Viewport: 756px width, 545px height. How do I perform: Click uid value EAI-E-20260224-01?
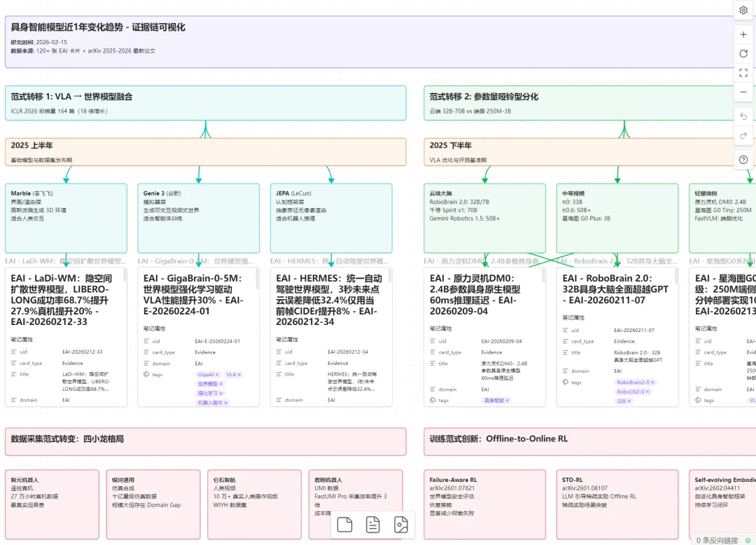pos(218,341)
